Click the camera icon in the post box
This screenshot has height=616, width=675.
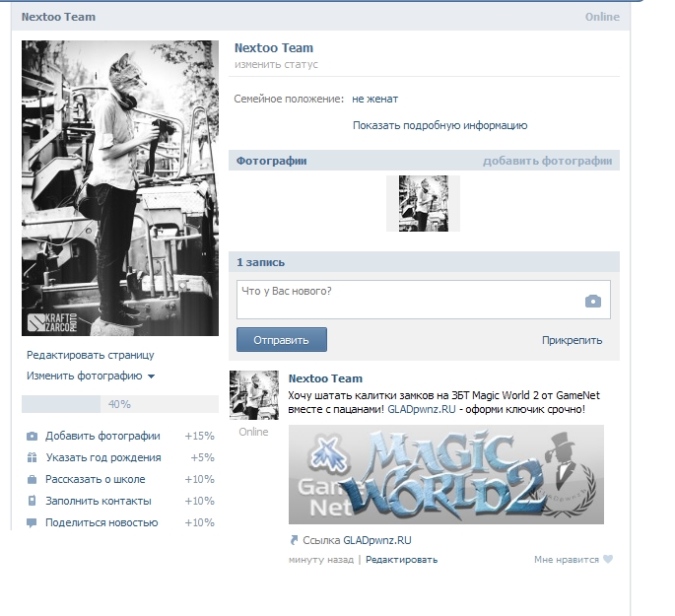coord(593,302)
